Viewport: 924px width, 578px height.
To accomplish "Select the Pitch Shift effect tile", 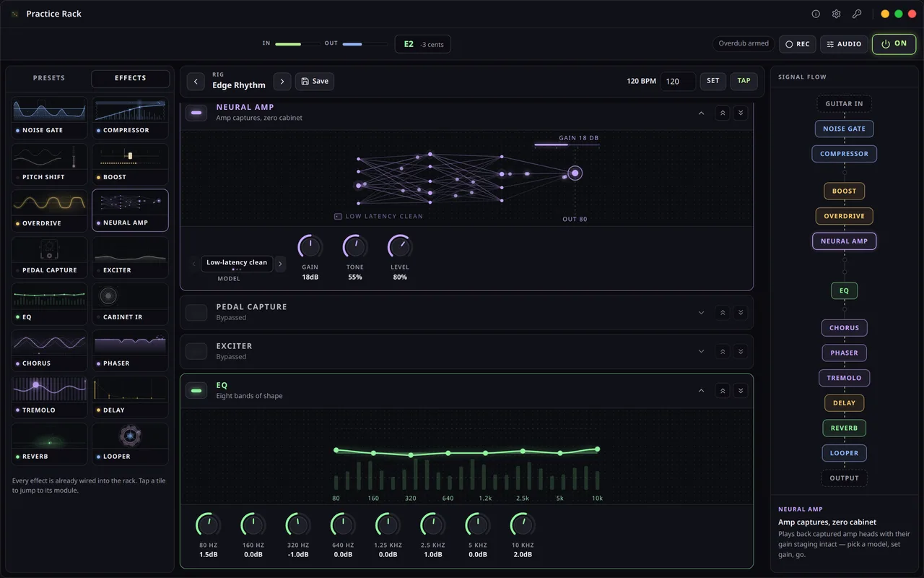I will coord(49,164).
